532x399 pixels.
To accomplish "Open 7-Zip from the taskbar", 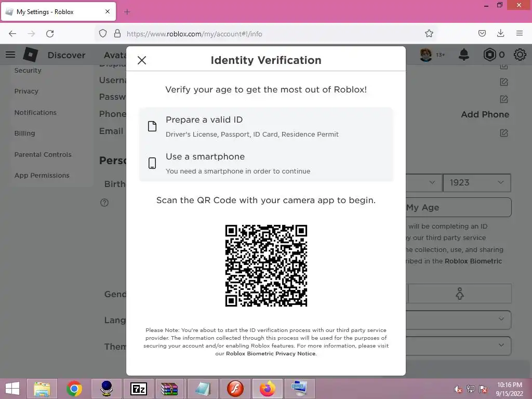I will (x=138, y=389).
